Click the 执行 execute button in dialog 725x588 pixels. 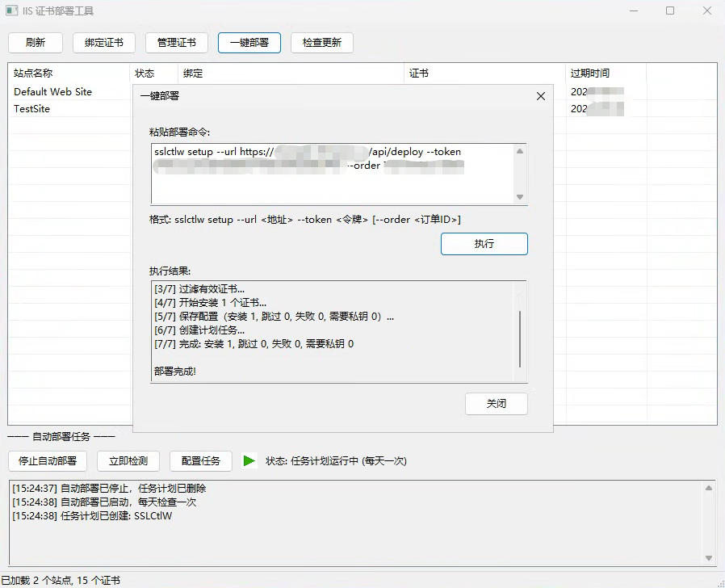(484, 243)
